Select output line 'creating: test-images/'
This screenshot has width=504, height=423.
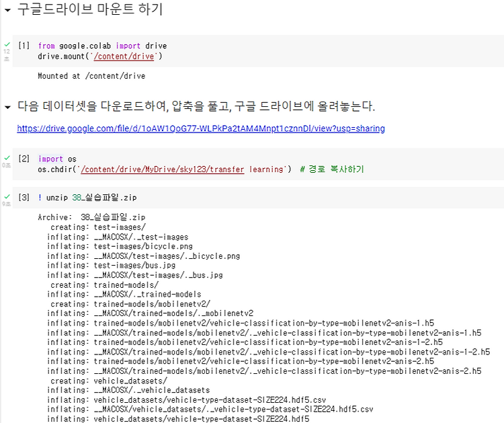tap(98, 227)
